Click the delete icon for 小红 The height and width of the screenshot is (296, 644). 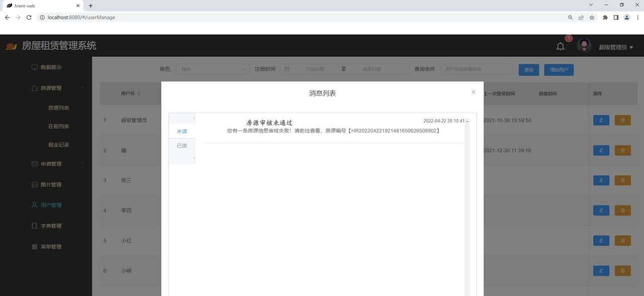click(622, 240)
